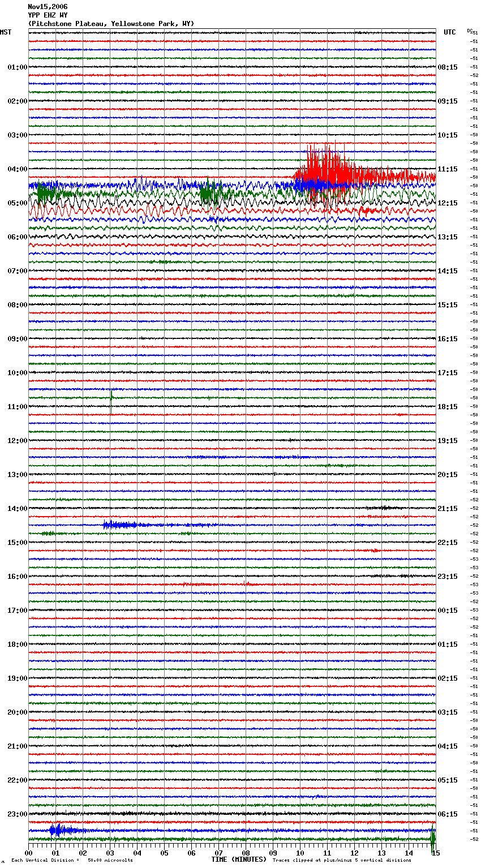Select the 02:00 MST hour label
The width and height of the screenshot is (481, 868).
click(18, 101)
